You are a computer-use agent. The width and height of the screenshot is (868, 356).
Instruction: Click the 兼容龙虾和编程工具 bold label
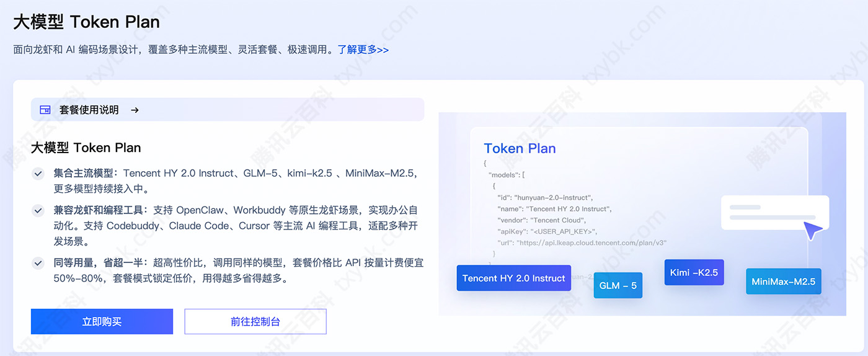click(x=98, y=210)
